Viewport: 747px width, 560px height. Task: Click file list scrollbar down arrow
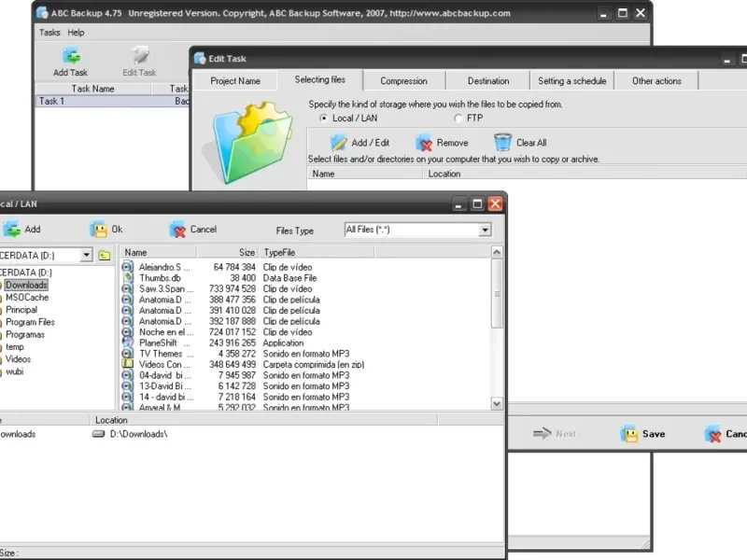(x=497, y=404)
